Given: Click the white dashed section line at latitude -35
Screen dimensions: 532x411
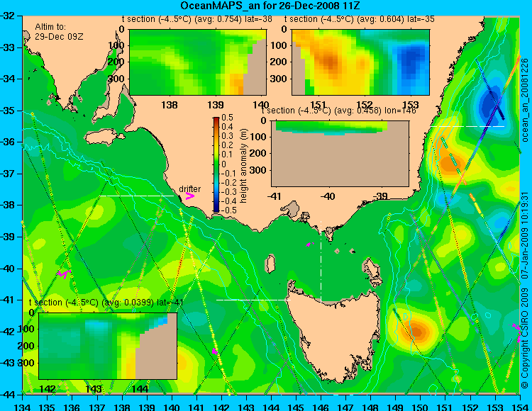Looking at the screenshot, I should click(x=467, y=126).
